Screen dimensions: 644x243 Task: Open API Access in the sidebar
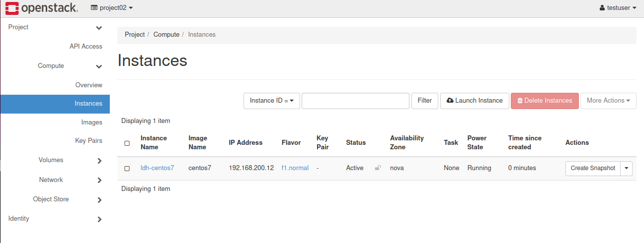click(x=86, y=47)
